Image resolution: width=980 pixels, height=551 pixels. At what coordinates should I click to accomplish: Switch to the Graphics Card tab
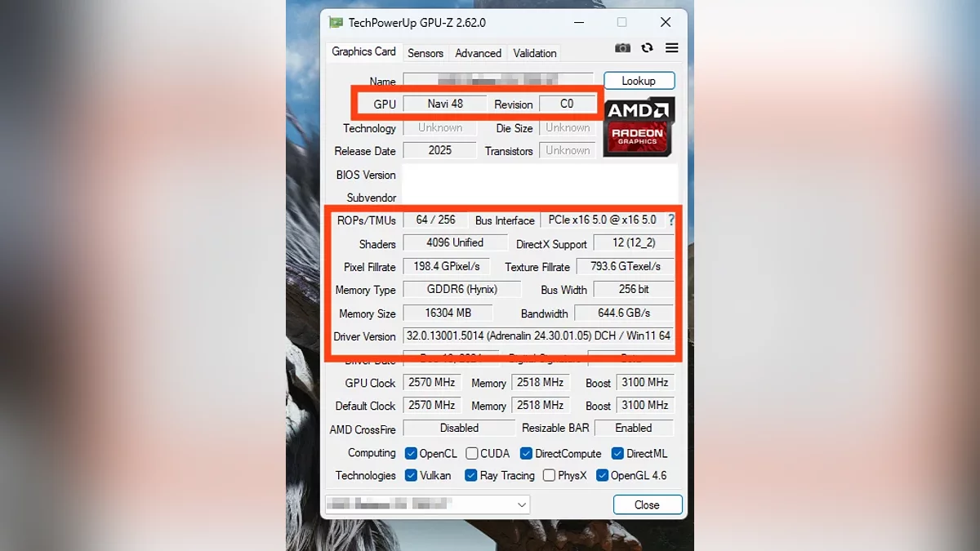coord(363,51)
